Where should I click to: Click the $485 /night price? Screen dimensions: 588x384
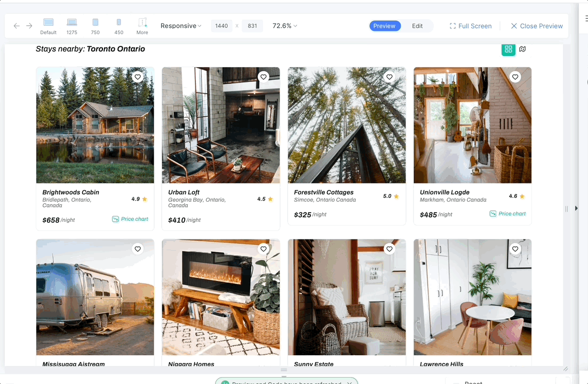(436, 215)
